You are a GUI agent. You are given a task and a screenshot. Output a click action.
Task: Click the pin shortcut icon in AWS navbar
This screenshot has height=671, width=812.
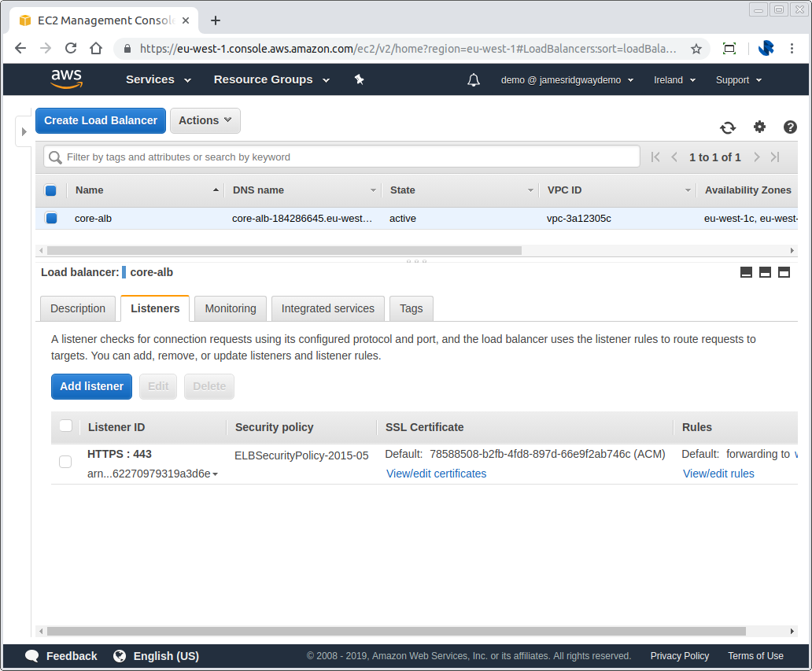(x=360, y=79)
